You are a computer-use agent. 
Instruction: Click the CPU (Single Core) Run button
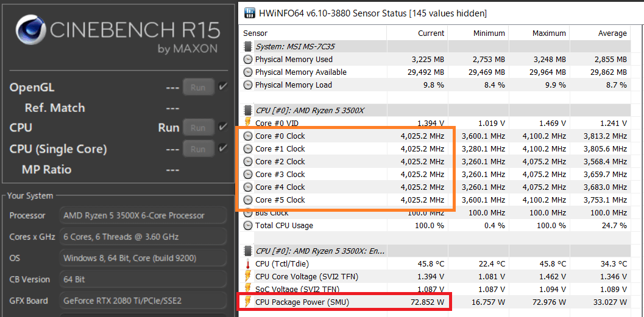pos(199,148)
